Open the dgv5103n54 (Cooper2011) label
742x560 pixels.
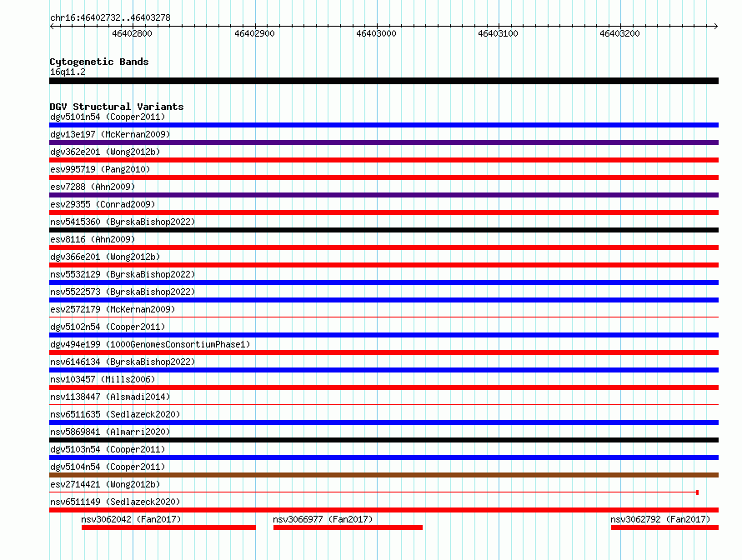(108, 449)
